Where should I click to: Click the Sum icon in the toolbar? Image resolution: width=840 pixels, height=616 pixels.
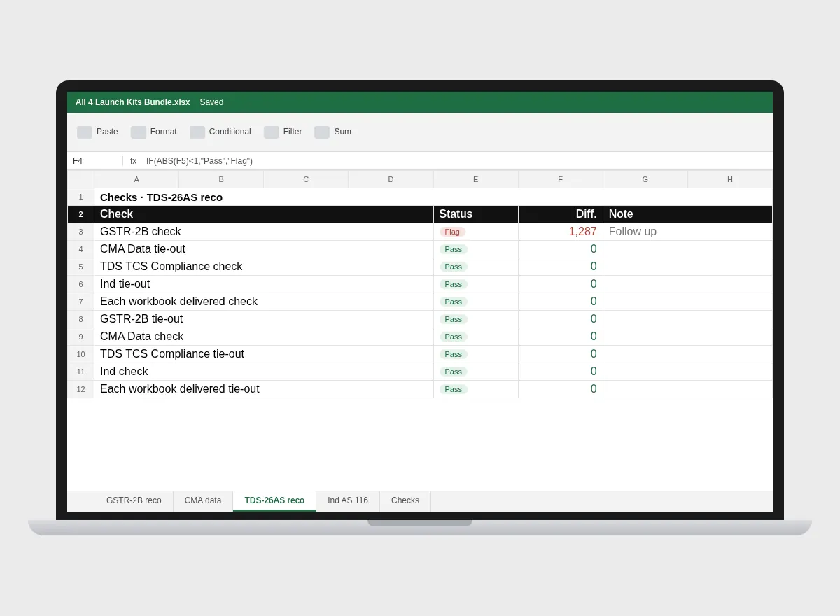[322, 132]
